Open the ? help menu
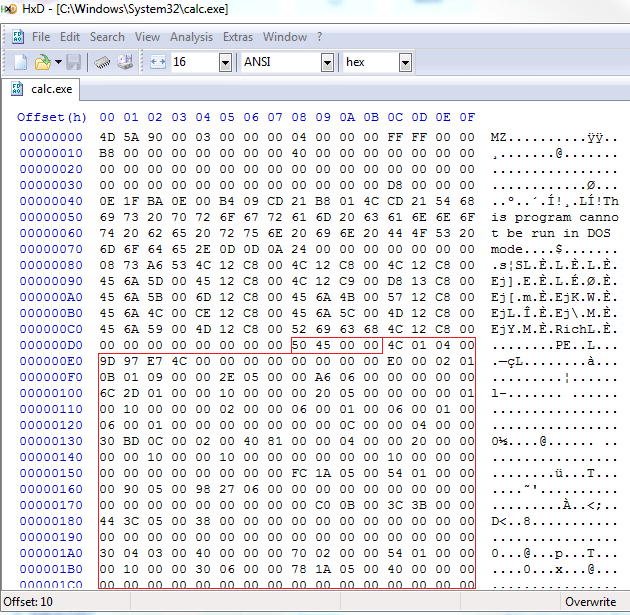The height and width of the screenshot is (615, 630). pos(319,37)
